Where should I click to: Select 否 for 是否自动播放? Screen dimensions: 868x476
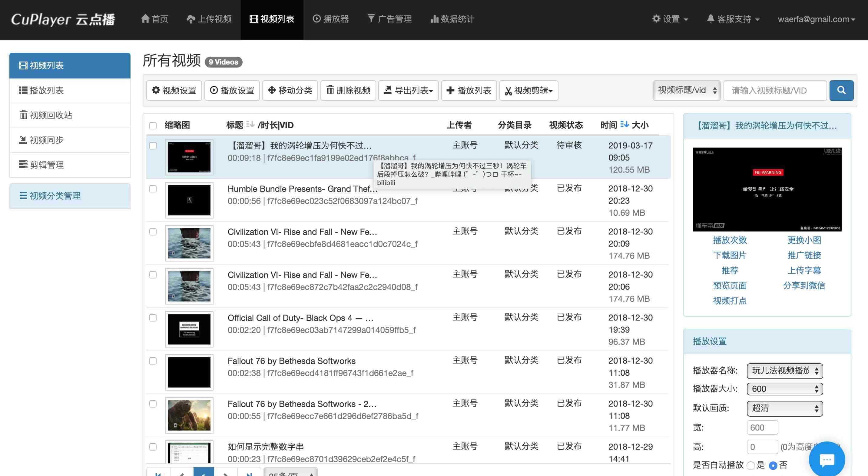point(773,466)
